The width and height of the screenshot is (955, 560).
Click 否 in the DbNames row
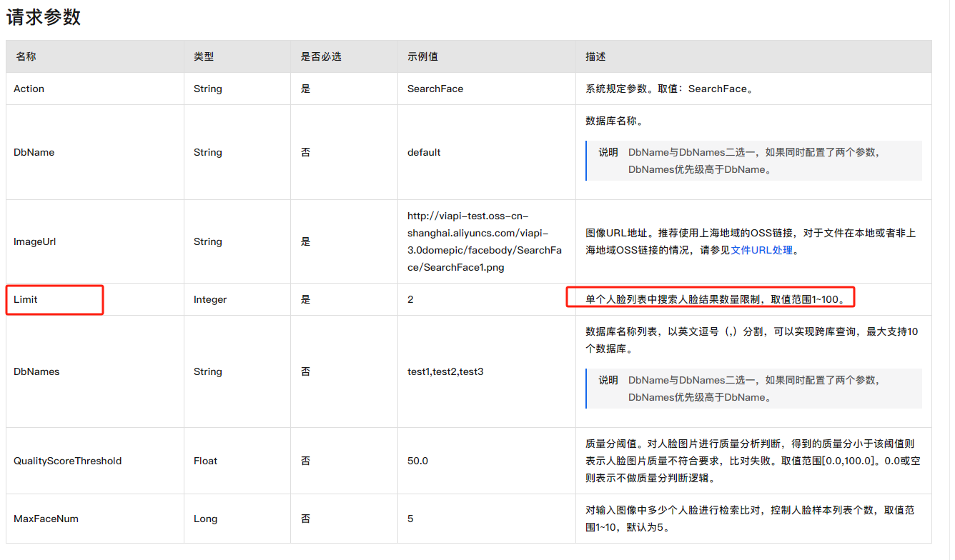tap(306, 371)
